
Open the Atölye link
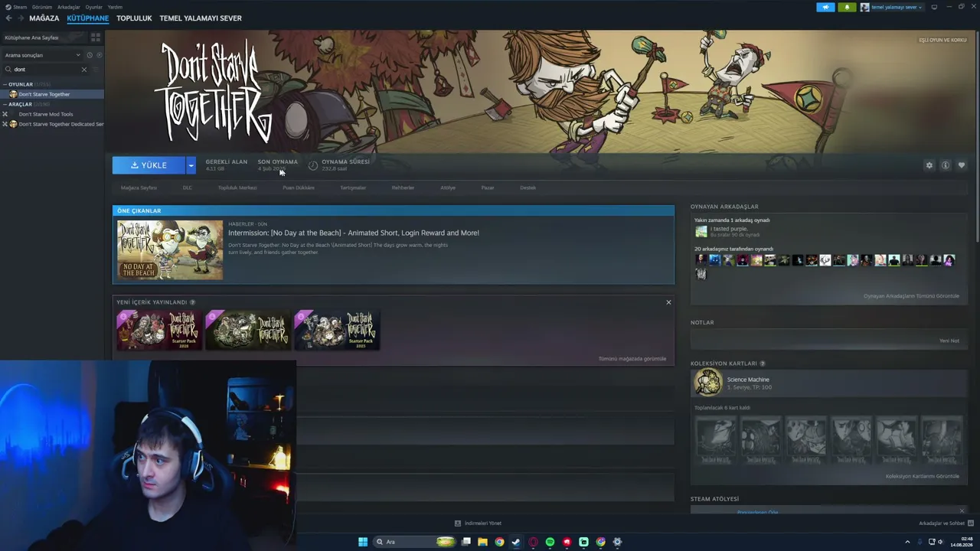[x=448, y=187]
